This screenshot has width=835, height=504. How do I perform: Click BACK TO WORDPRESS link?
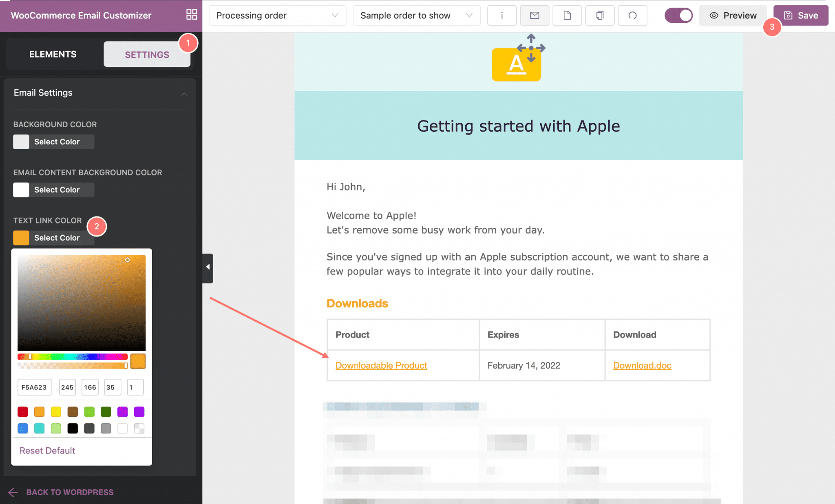click(x=70, y=492)
